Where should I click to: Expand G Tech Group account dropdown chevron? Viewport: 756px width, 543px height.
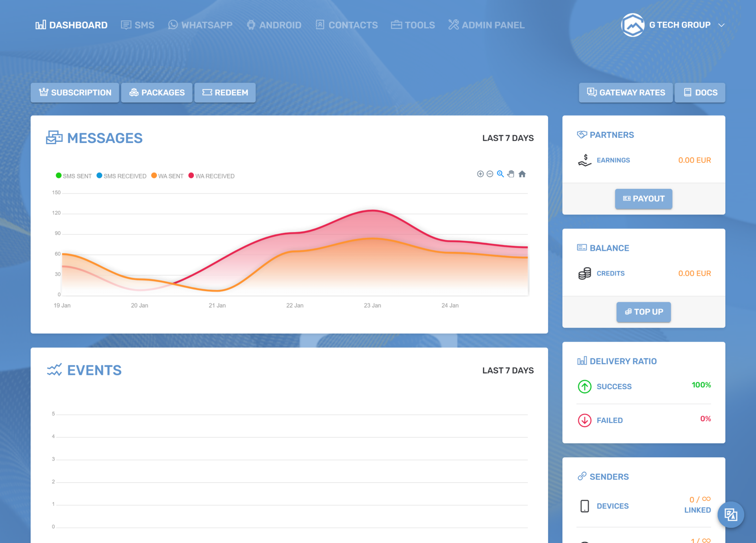click(x=721, y=25)
